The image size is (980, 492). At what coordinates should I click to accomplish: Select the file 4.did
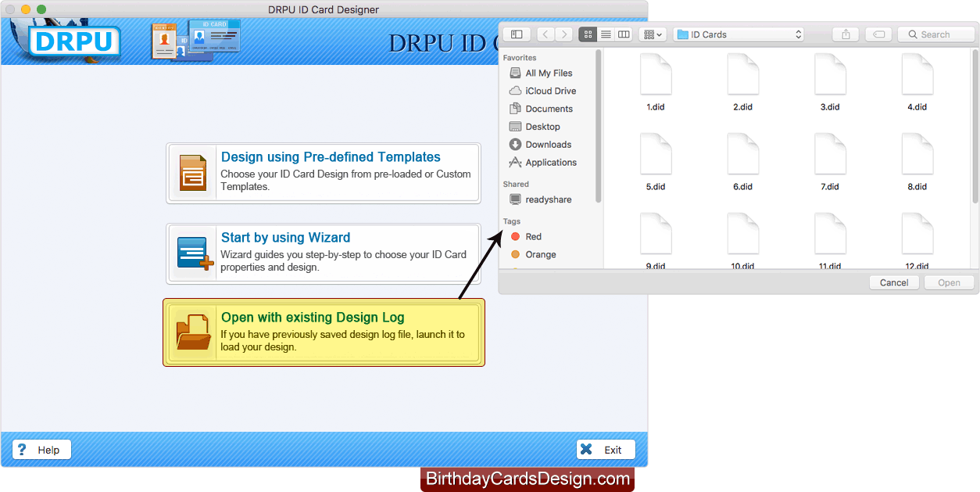(917, 82)
